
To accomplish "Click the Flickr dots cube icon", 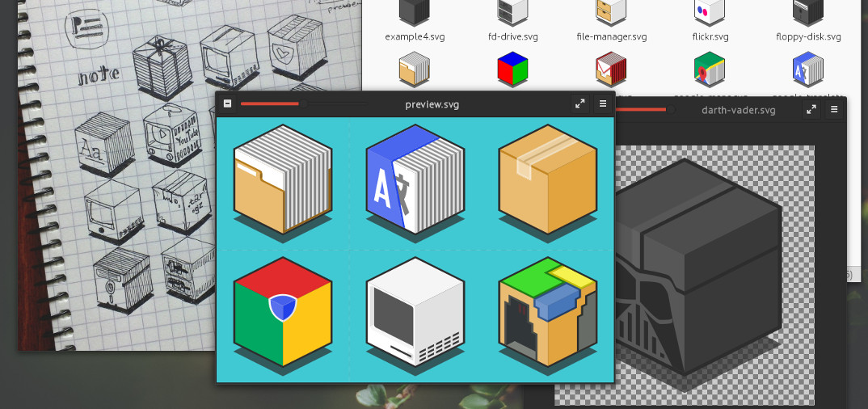I will coord(710,11).
